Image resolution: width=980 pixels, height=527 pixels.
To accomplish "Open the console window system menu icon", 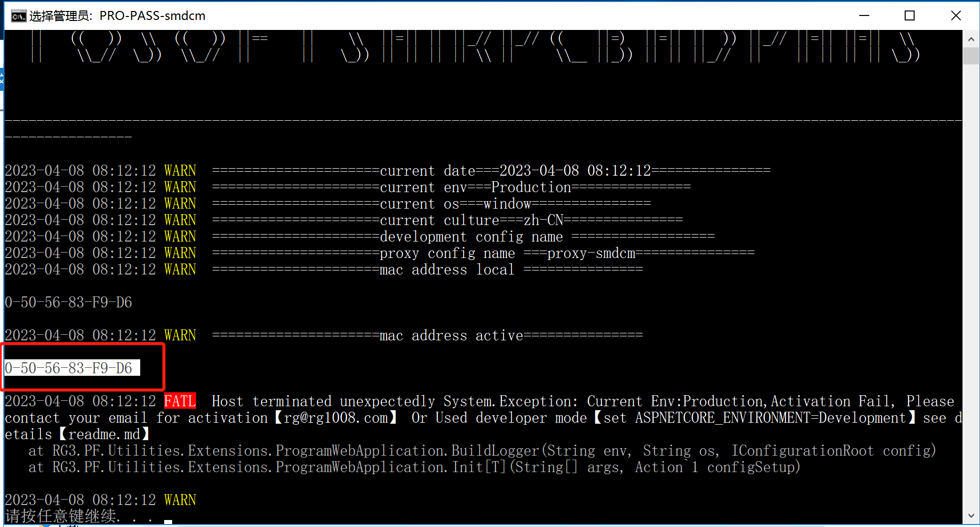I will (18, 16).
